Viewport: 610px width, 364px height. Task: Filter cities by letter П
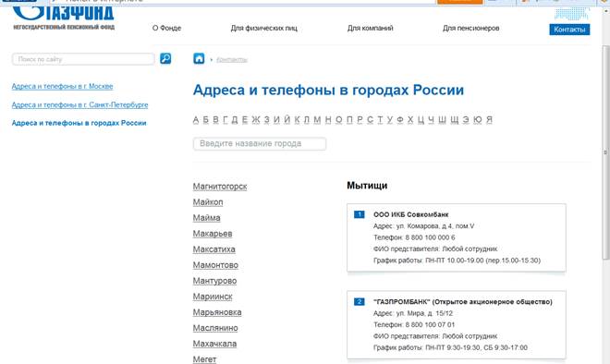pyautogui.click(x=349, y=120)
